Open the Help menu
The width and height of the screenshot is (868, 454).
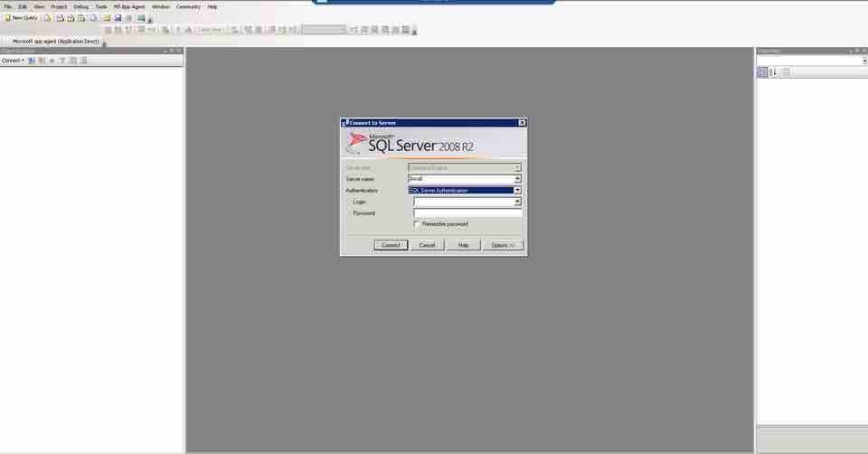(212, 6)
